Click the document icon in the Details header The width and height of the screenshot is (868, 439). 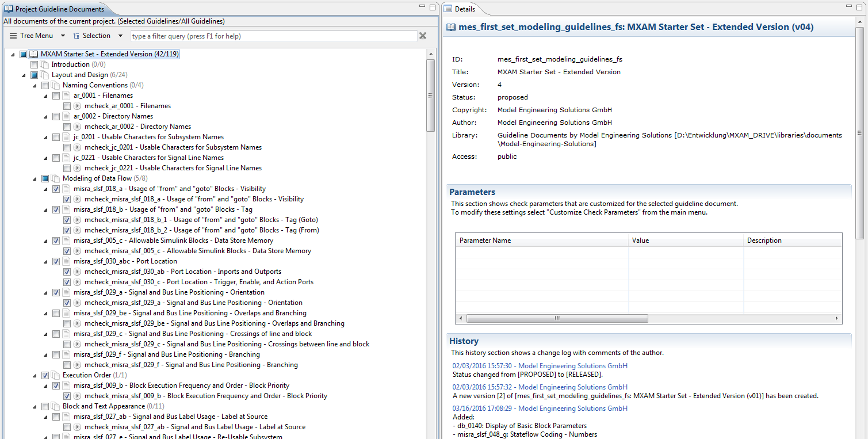(x=449, y=26)
